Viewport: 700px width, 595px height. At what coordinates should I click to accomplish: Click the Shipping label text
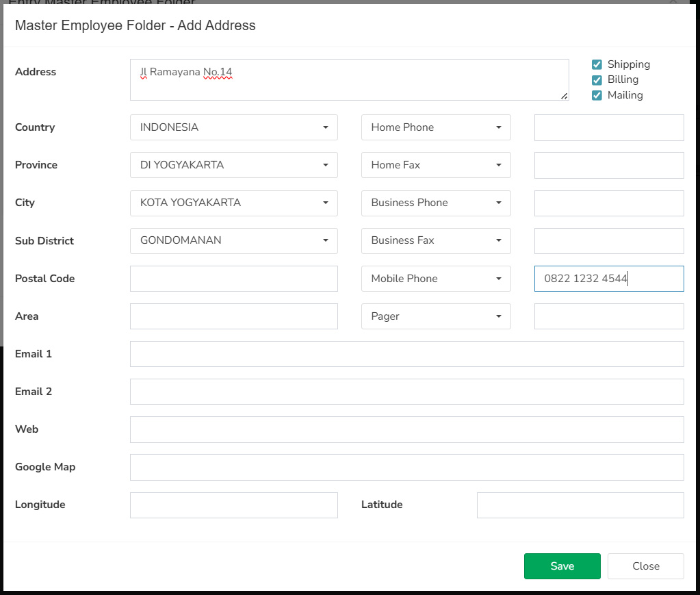(629, 64)
